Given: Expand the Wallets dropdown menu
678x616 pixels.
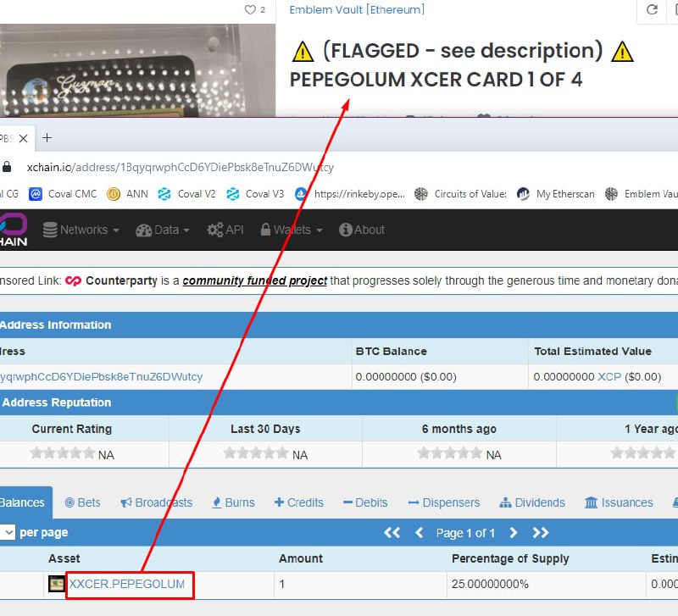Looking at the screenshot, I should point(292,230).
